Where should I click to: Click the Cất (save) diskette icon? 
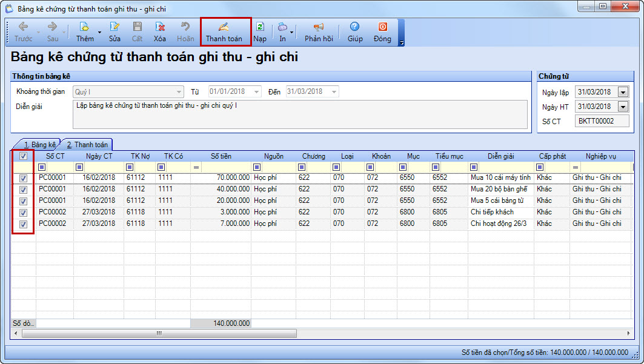(137, 27)
